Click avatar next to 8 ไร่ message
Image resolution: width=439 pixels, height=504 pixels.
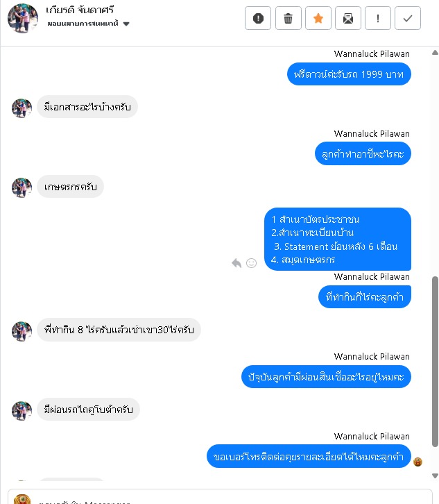21,331
